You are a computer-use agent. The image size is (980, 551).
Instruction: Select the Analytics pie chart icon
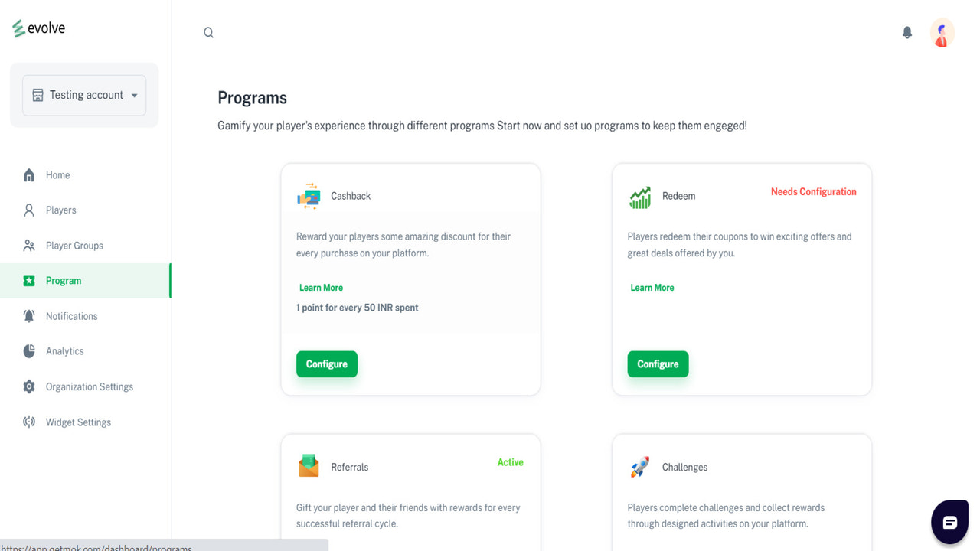[28, 350]
